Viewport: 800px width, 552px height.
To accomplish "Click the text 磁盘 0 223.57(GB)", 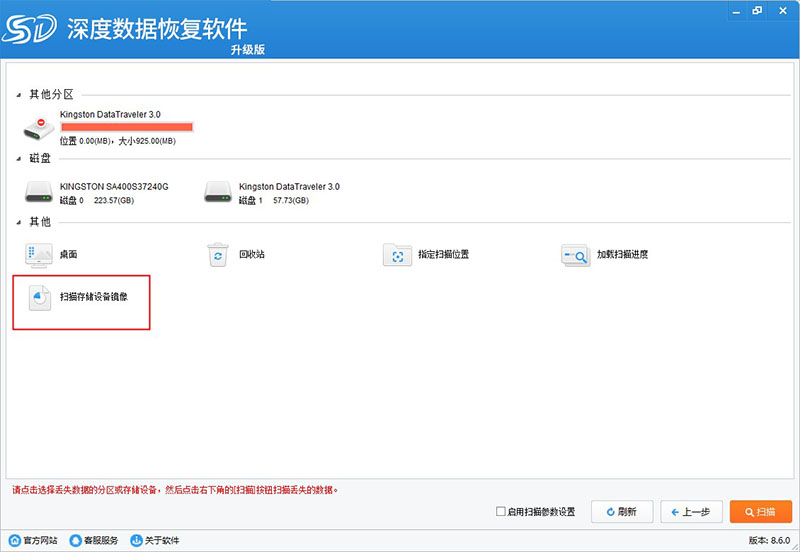I will pyautogui.click(x=97, y=200).
